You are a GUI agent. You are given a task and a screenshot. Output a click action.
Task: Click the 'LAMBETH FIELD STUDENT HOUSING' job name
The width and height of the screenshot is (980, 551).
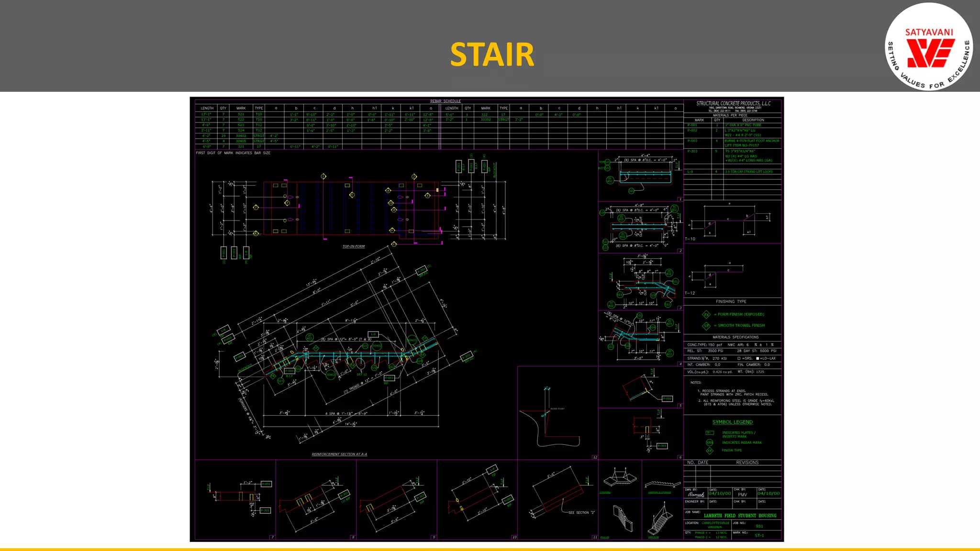click(740, 516)
